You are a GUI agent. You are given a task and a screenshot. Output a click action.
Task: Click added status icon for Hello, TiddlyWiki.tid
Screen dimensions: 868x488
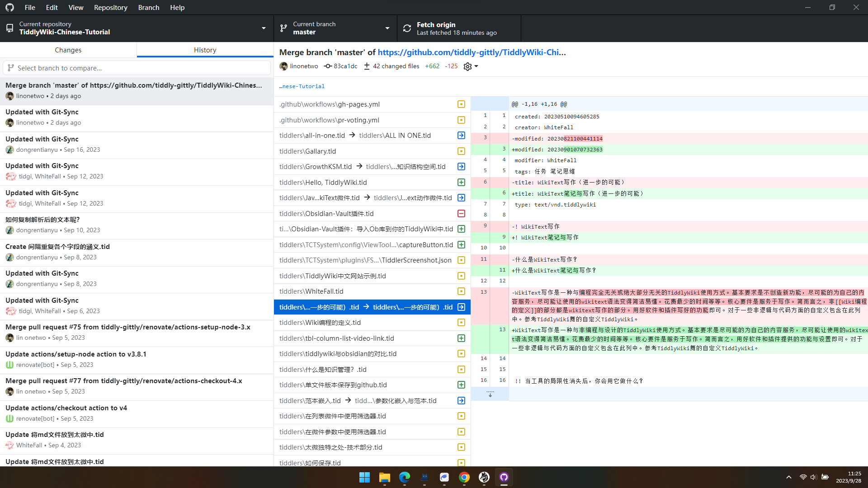(461, 182)
